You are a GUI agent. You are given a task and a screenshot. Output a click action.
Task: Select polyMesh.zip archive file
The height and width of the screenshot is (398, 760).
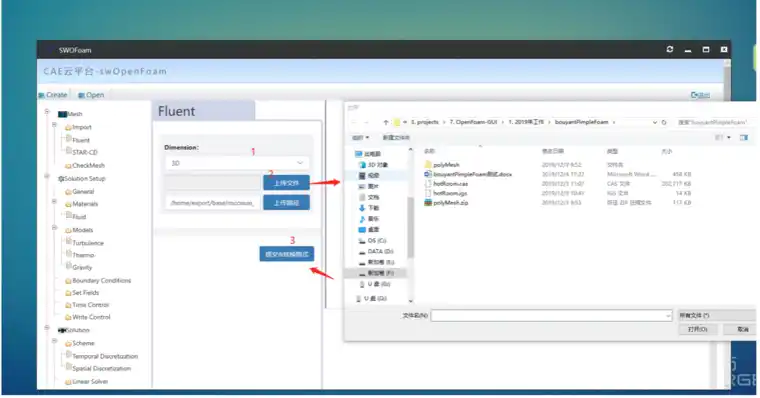[x=446, y=203]
